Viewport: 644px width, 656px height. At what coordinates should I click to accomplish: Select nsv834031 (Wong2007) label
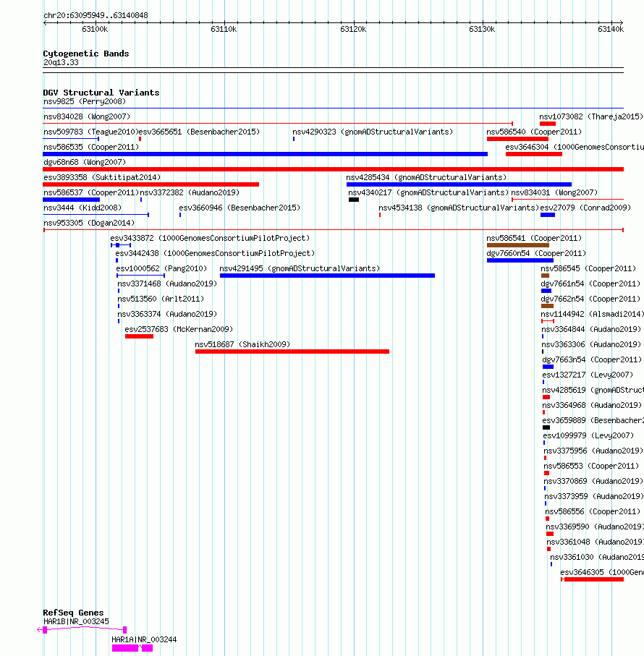tap(554, 192)
